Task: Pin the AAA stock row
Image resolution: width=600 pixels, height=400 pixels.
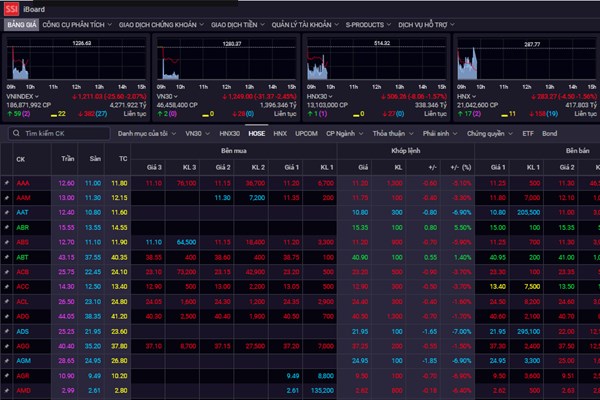Action: pyautogui.click(x=6, y=184)
